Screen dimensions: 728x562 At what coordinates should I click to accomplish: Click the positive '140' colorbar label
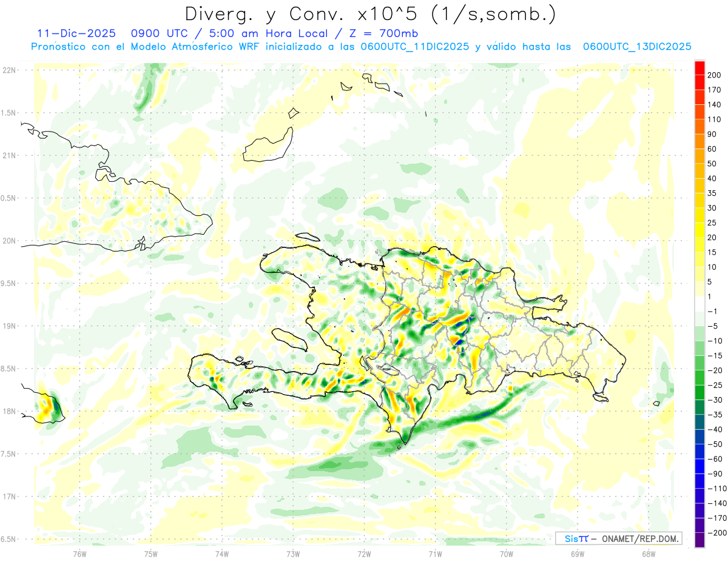(x=714, y=105)
